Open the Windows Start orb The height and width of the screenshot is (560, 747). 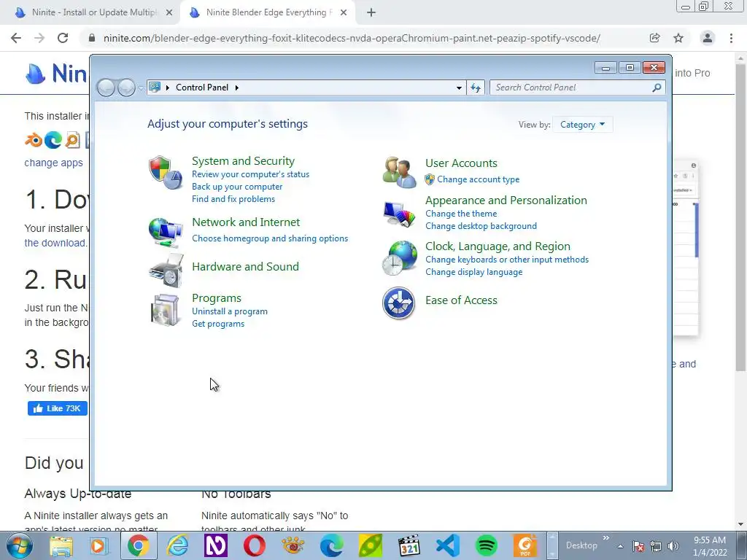pyautogui.click(x=20, y=545)
